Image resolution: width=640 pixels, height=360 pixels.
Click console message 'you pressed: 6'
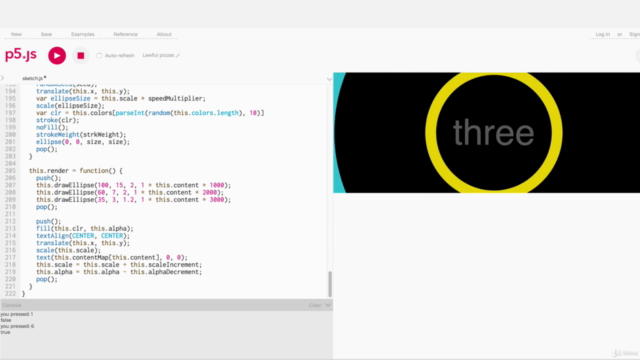17,326
